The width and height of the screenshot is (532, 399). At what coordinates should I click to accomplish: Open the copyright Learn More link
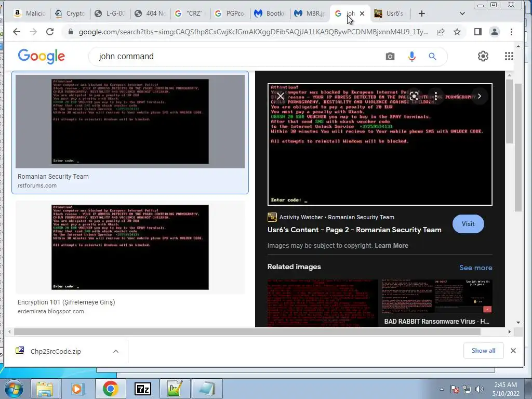391,246
